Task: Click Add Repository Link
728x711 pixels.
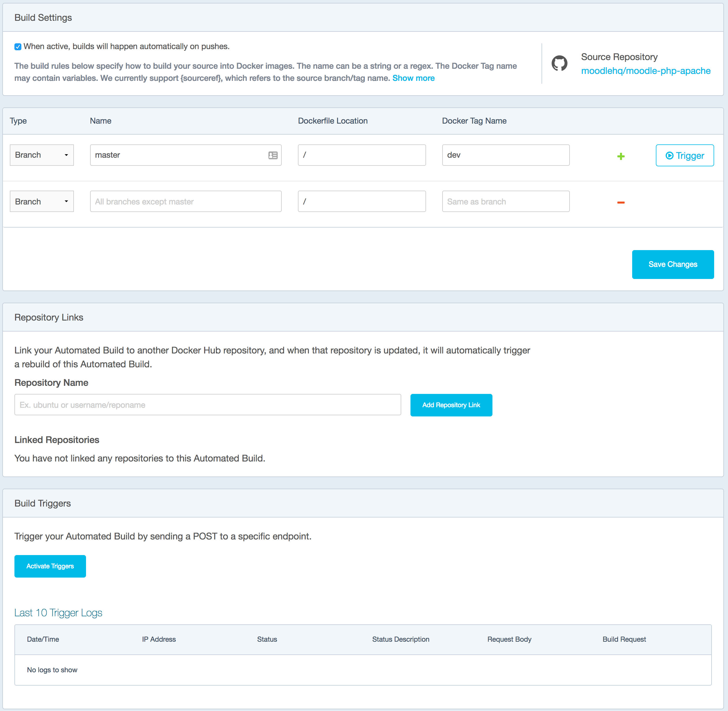Action: click(x=451, y=405)
